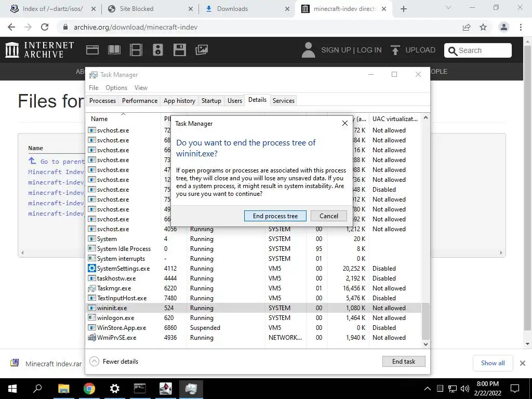Close the Task Manager confirmation dialog with X
This screenshot has height=399, width=532.
click(x=345, y=123)
